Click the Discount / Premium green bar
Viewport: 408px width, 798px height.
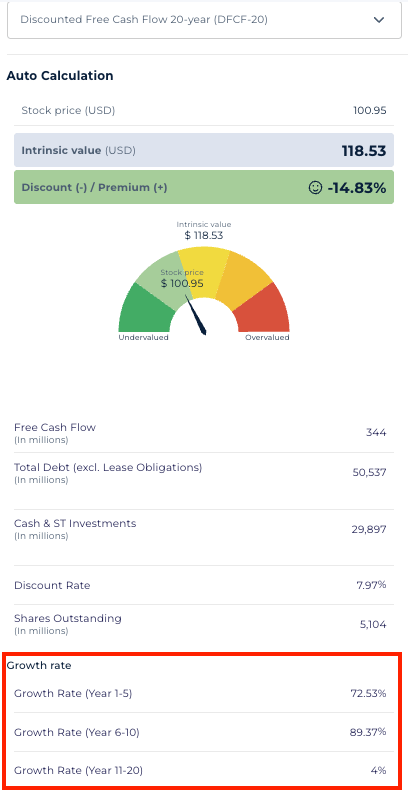(204, 187)
